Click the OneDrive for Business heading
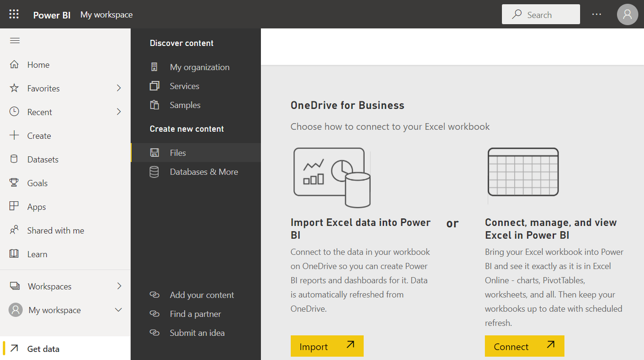 tap(348, 105)
